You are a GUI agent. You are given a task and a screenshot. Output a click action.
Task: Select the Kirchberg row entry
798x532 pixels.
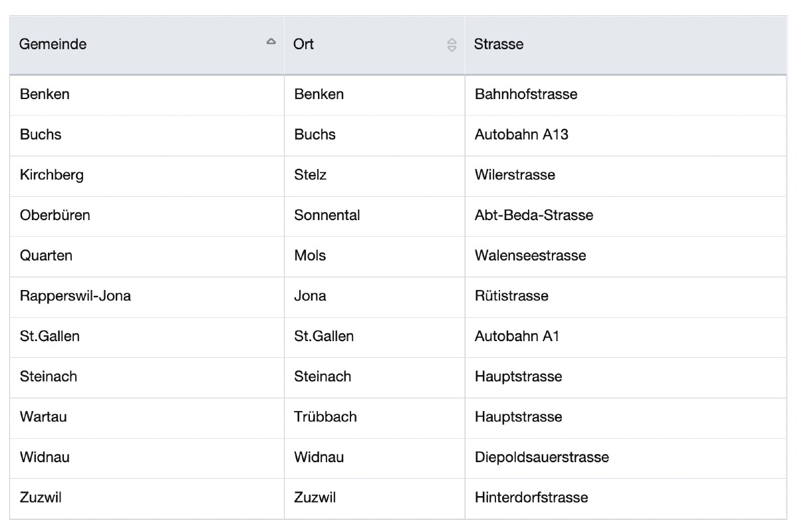[52, 176]
